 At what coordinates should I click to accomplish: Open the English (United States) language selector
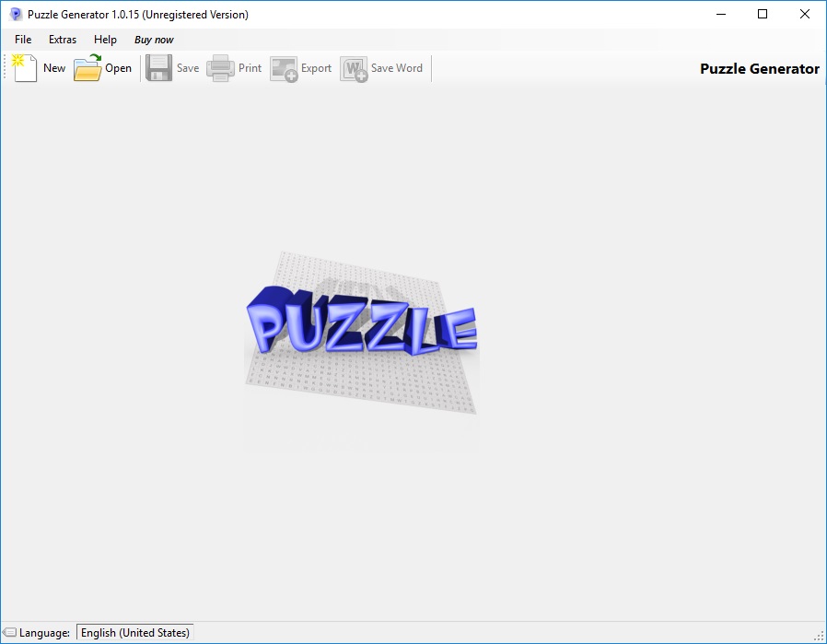click(x=134, y=632)
